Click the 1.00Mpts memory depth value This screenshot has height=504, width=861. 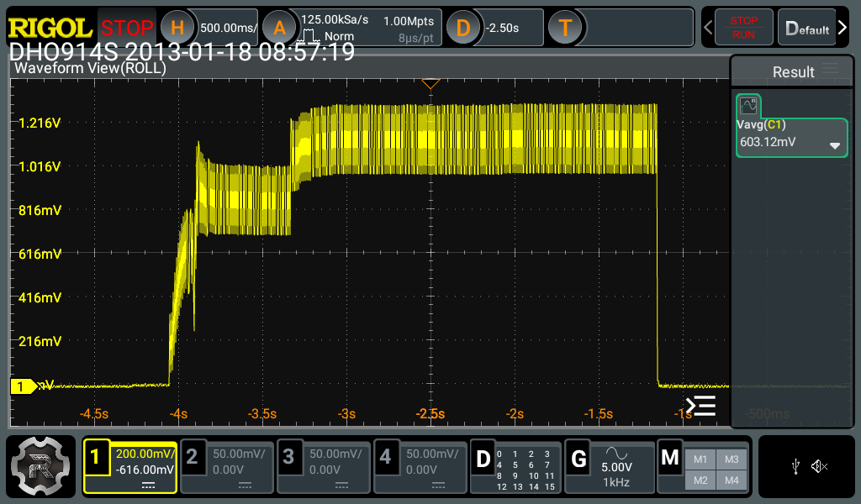pyautogui.click(x=409, y=21)
